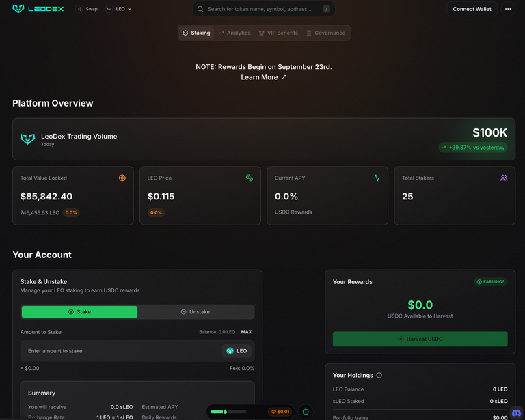
Task: Click the Current APY pulse icon
Action: [377, 178]
